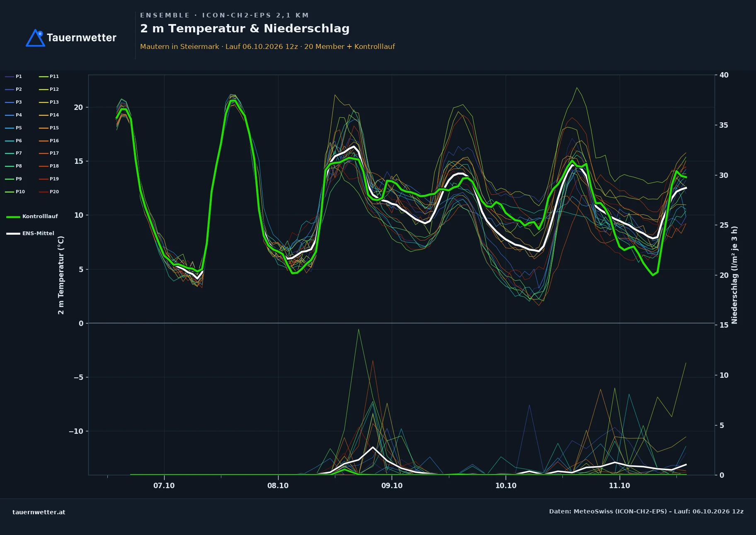Image resolution: width=756 pixels, height=535 pixels.
Task: Click the P17 legend entry
Action: tap(49, 153)
